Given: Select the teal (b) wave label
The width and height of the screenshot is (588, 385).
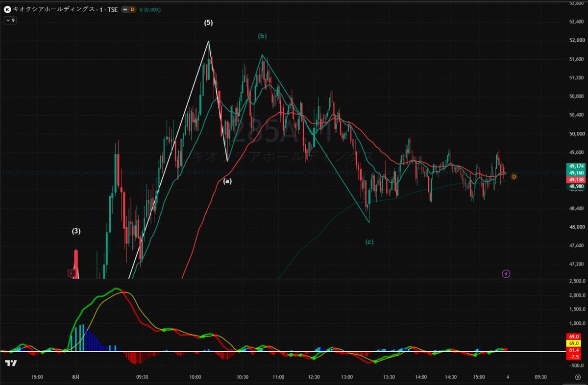Looking at the screenshot, I should point(263,36).
